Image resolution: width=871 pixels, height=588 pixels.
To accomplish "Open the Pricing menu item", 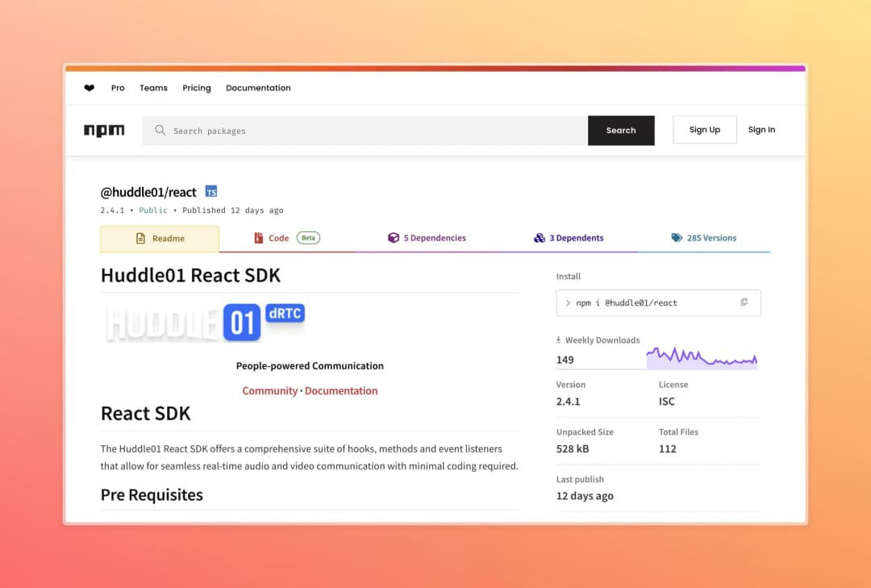I will (197, 88).
